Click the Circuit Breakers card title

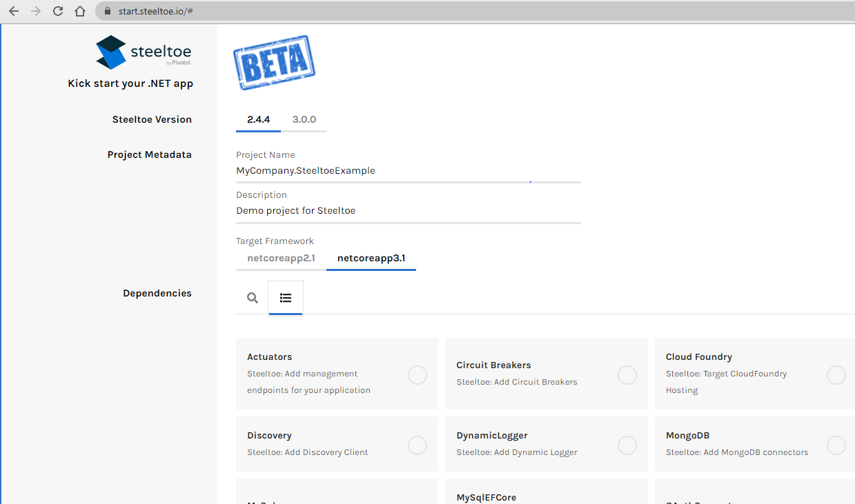pyautogui.click(x=494, y=365)
